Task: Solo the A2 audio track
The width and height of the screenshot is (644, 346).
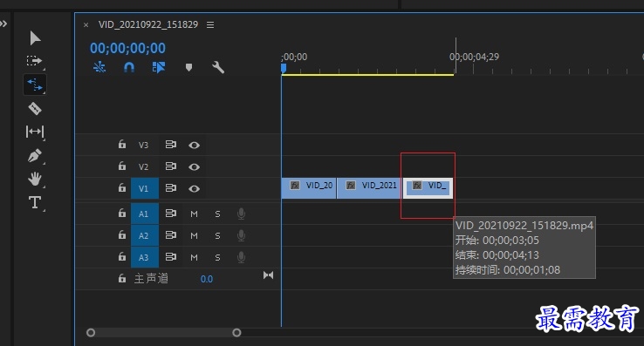Action: pyautogui.click(x=217, y=235)
